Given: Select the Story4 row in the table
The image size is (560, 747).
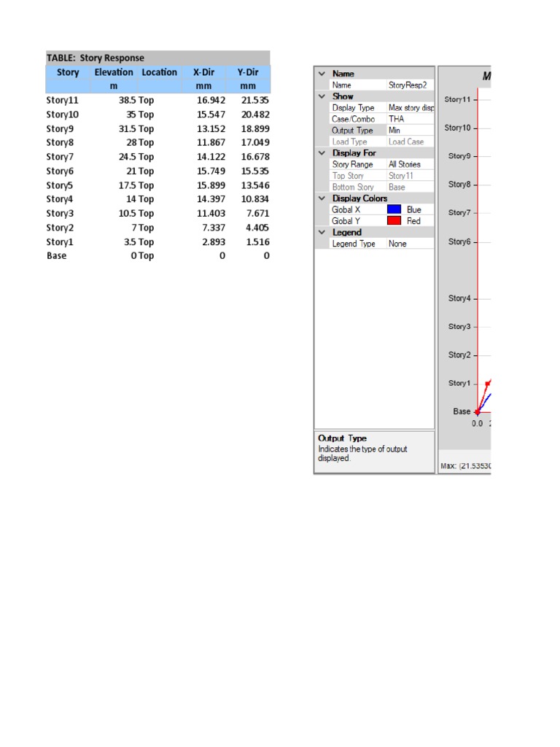Looking at the screenshot, I should (x=157, y=199).
